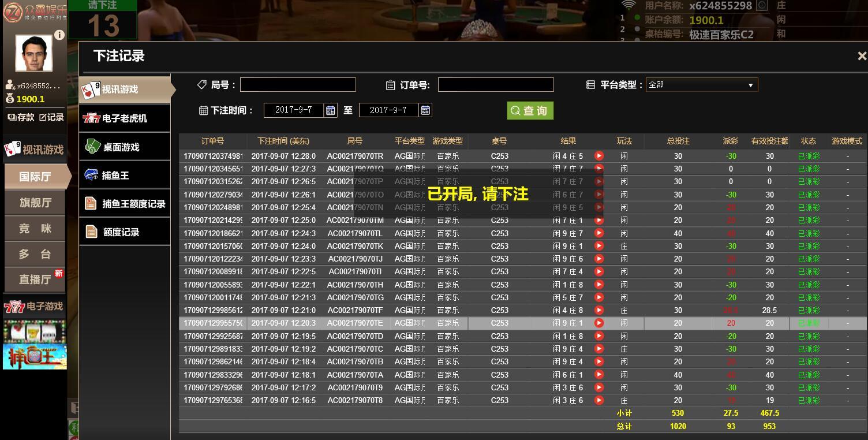Play replay for the 12:22:1 bet row
868x440 pixels.
pyautogui.click(x=599, y=285)
